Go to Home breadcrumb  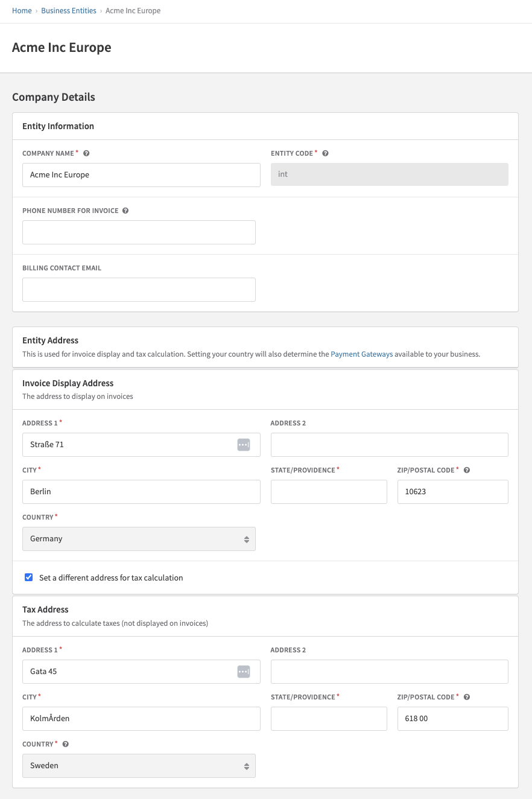22,11
